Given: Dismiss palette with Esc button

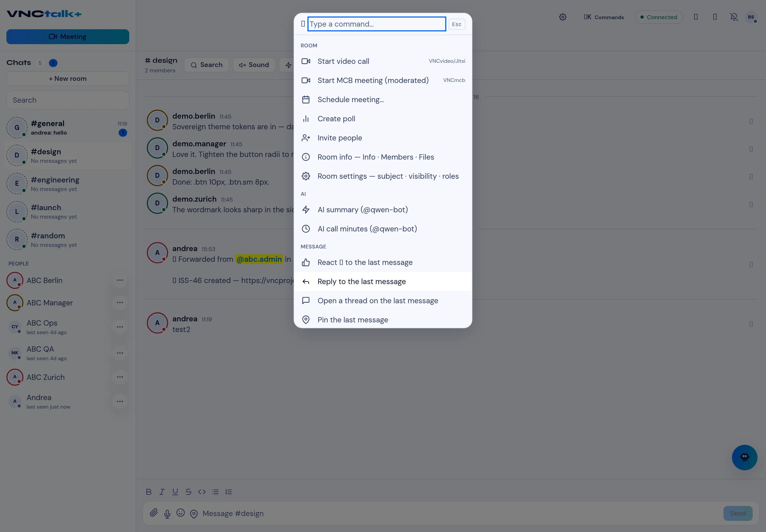Looking at the screenshot, I should (x=457, y=24).
